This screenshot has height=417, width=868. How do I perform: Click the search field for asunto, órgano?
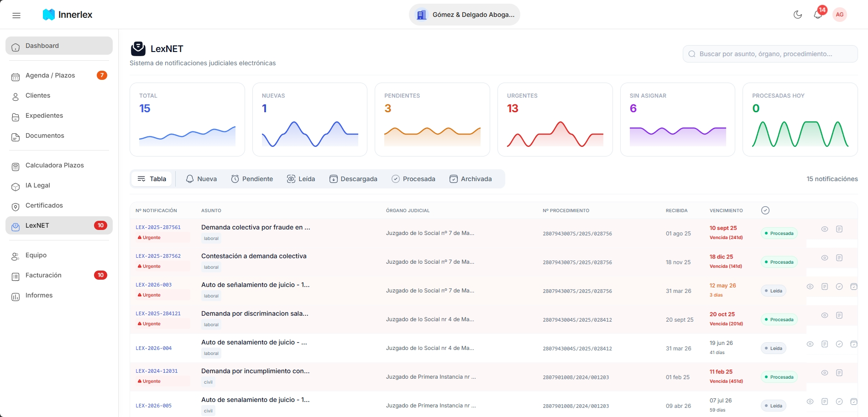click(x=770, y=54)
